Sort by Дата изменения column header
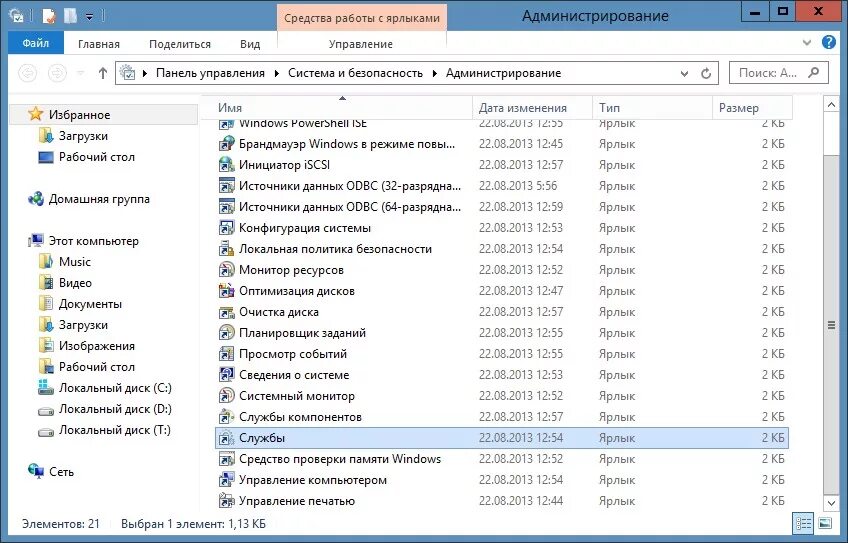 click(533, 108)
